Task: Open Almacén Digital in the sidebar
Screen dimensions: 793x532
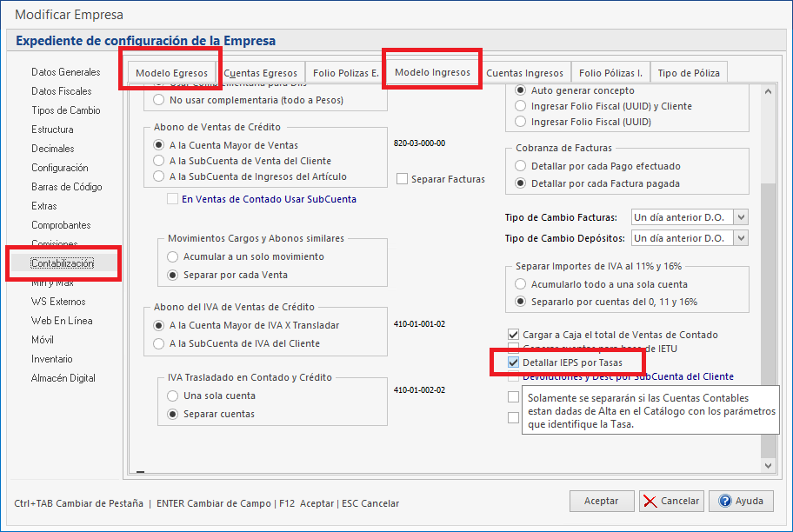Action: 63,378
